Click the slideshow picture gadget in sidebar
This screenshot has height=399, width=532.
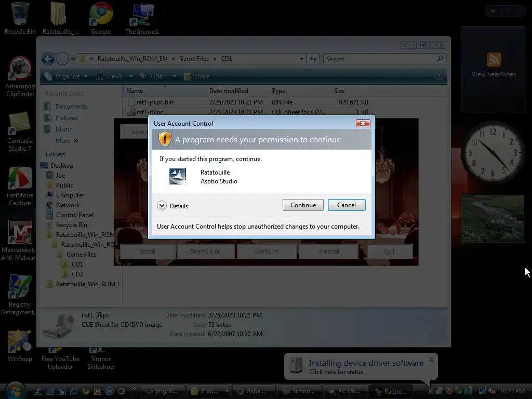493,218
